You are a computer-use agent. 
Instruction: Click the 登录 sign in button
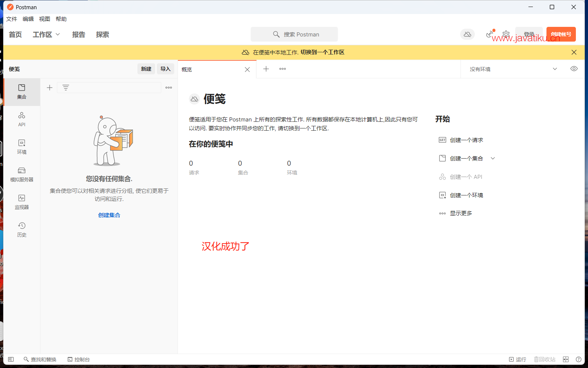coord(529,34)
